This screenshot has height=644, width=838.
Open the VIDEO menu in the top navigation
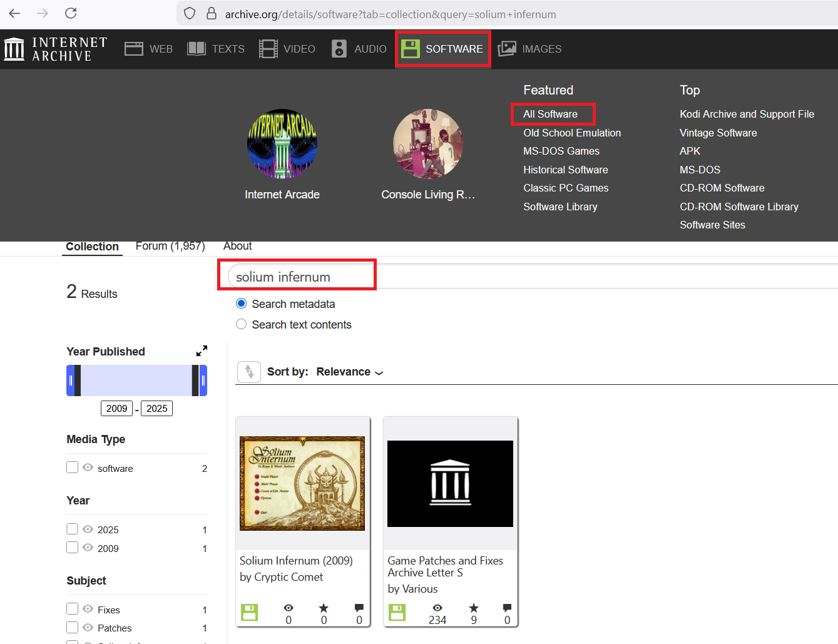click(287, 49)
